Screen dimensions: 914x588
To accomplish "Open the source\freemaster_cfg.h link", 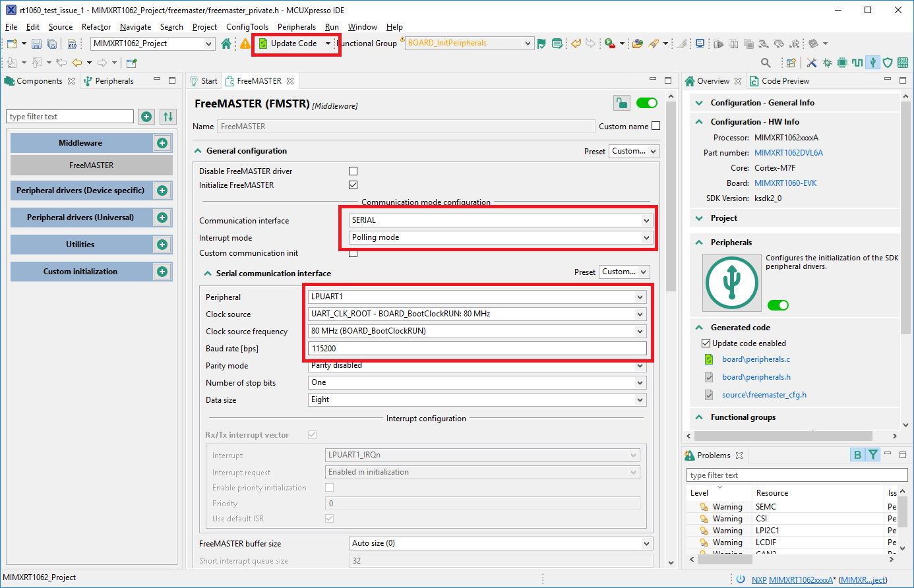I will [764, 395].
